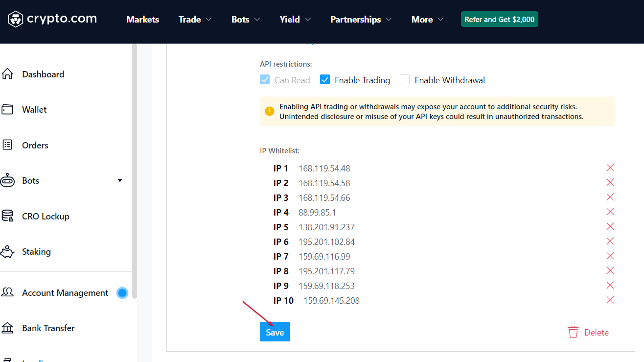Select the Orders list icon
The image size is (644, 362).
[x=7, y=145]
